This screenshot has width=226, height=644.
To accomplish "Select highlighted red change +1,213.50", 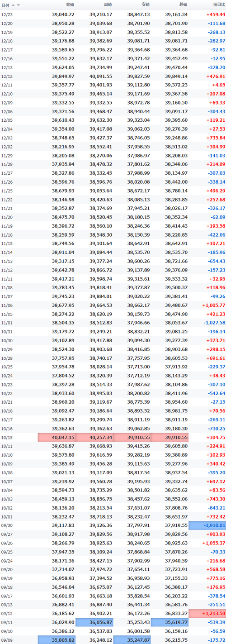I will (x=207, y=613).
